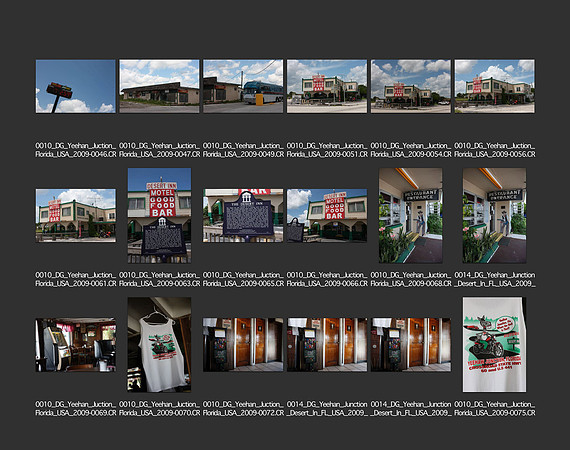Select the caption ending 2009-0051.CR

pyautogui.click(x=327, y=150)
